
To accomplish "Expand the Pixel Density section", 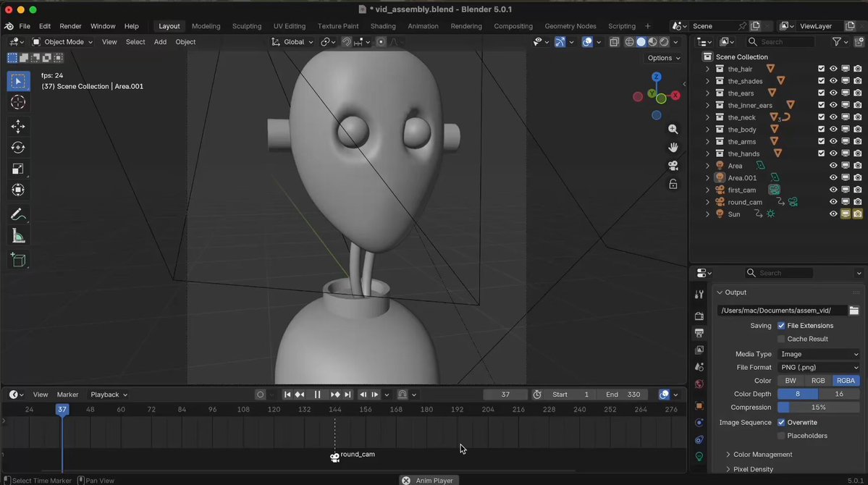I will [753, 469].
